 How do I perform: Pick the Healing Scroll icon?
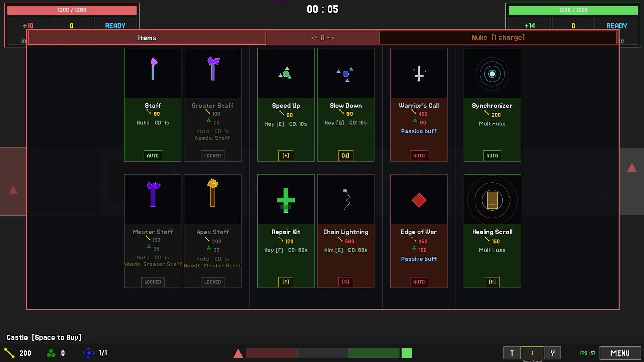tap(492, 200)
